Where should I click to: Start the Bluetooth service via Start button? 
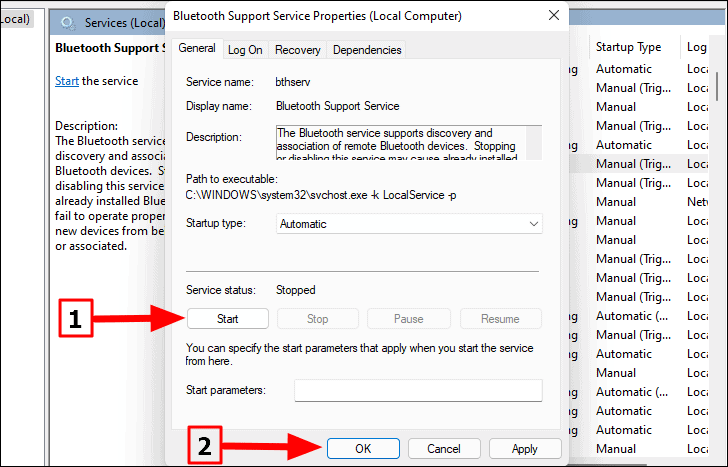coord(228,319)
